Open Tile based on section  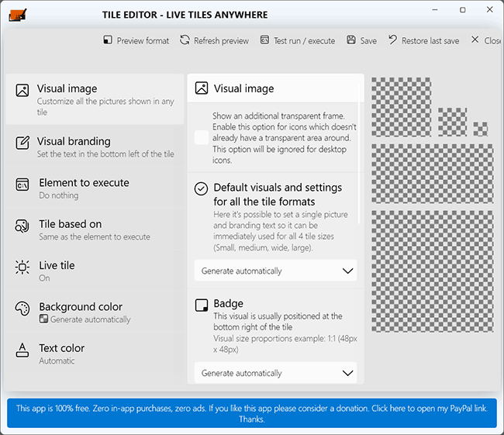point(95,230)
